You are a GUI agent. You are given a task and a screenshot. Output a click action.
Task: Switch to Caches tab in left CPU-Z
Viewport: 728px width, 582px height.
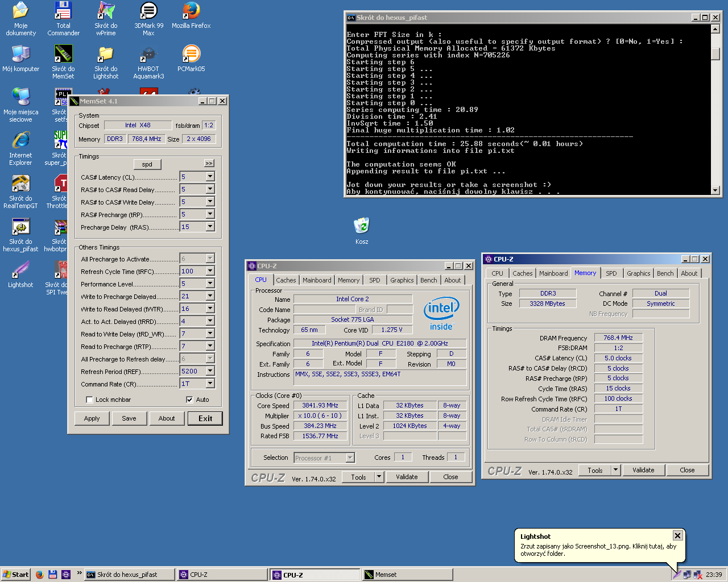pyautogui.click(x=286, y=280)
